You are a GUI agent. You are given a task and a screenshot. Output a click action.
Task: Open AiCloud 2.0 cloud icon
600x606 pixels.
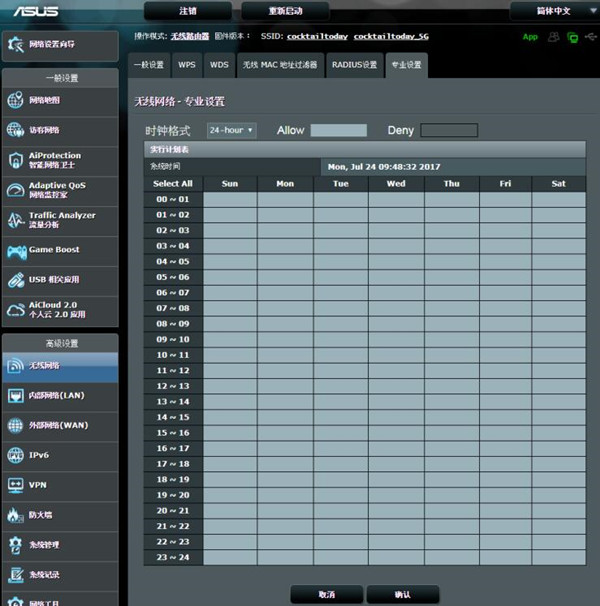point(16,310)
